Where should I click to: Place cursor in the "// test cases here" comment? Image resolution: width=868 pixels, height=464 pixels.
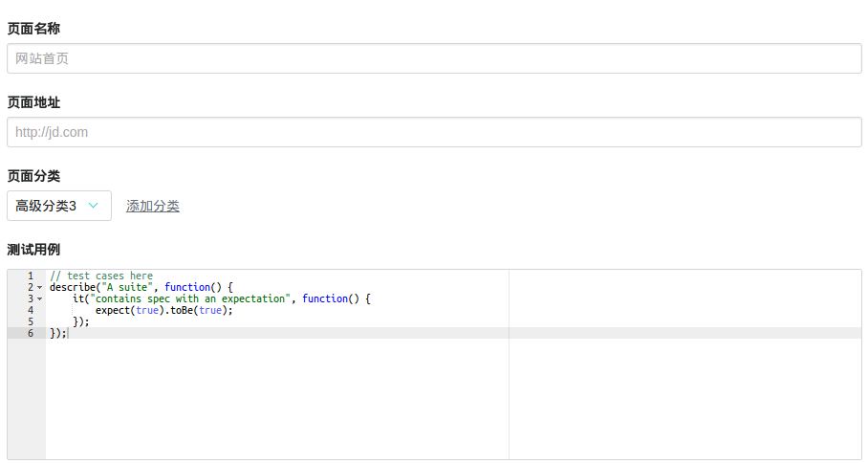point(101,276)
